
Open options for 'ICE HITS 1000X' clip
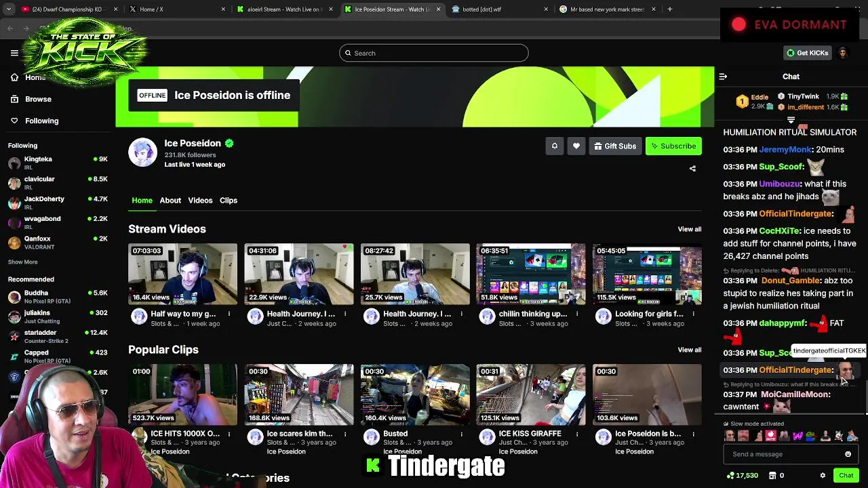pos(229,434)
